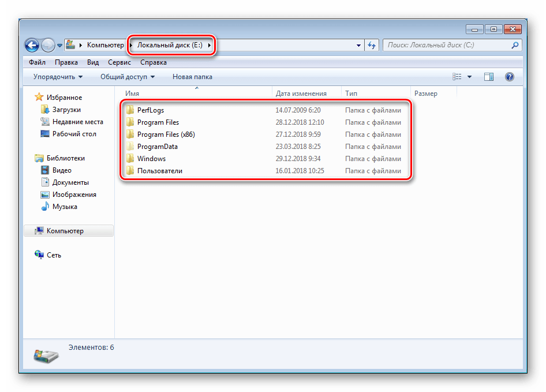Screen dimensions: 546x392
Task: Open the Windows folder
Action: 151,159
